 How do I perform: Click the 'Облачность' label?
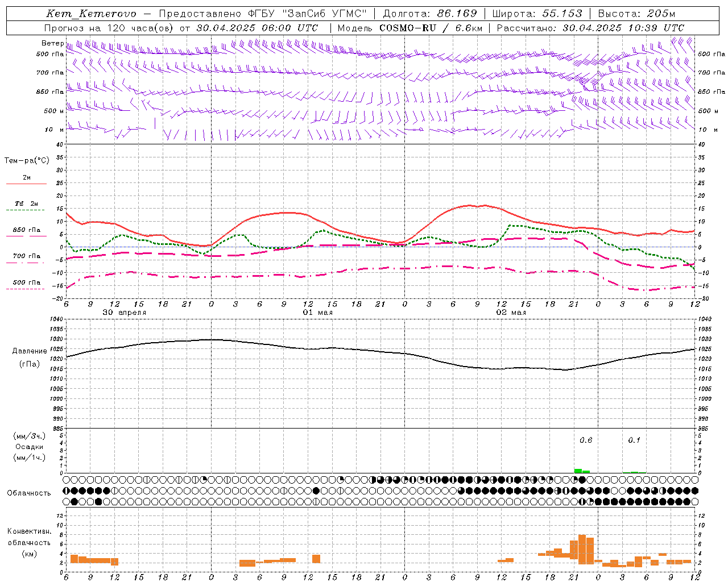tap(29, 493)
